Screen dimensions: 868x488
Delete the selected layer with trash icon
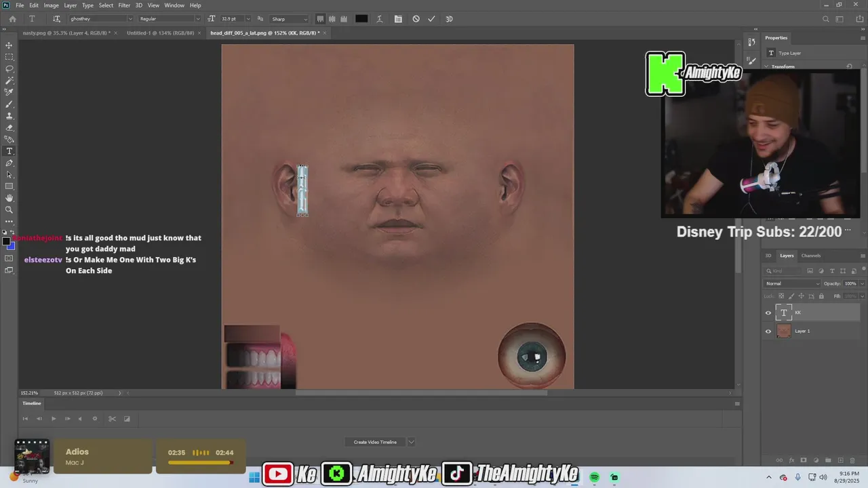point(852,460)
